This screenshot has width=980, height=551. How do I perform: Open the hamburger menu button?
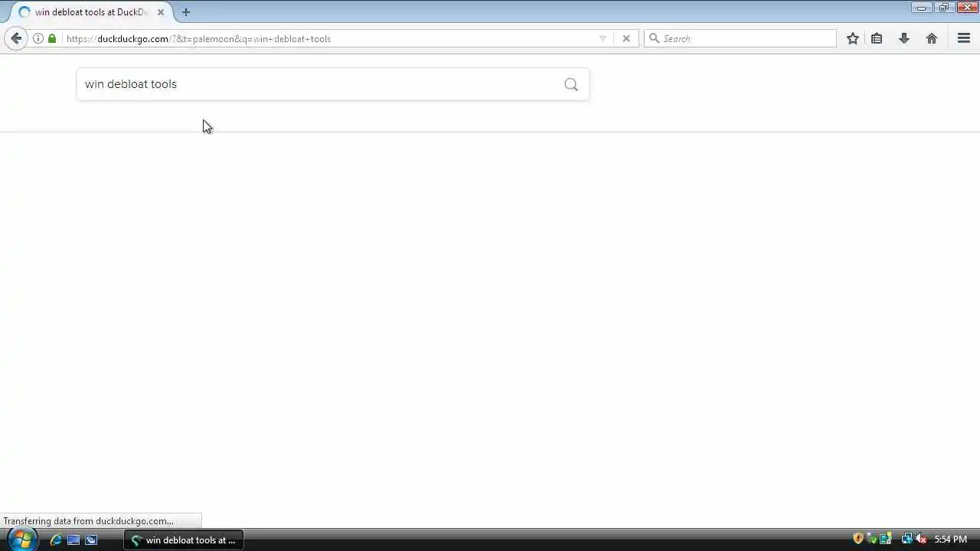pos(964,38)
